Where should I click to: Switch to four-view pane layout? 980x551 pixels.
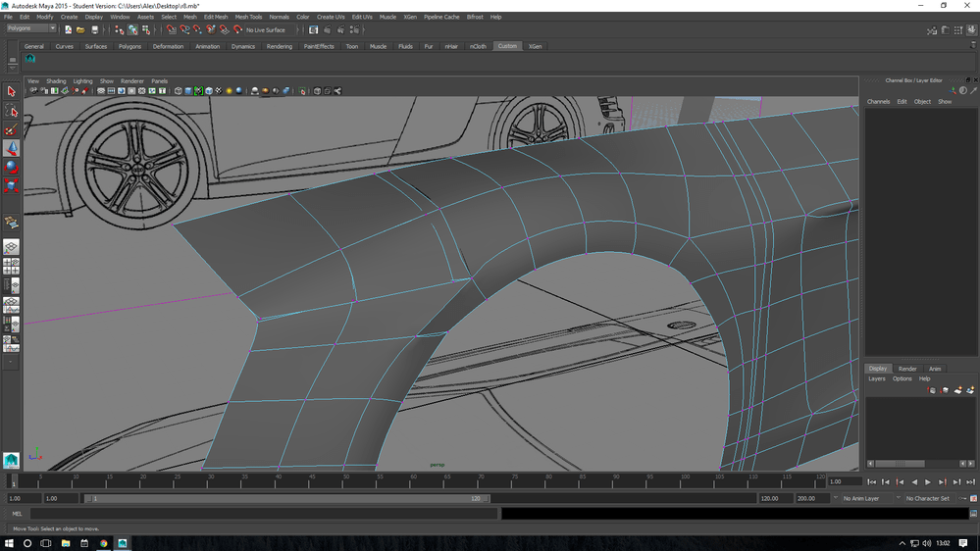[11, 265]
